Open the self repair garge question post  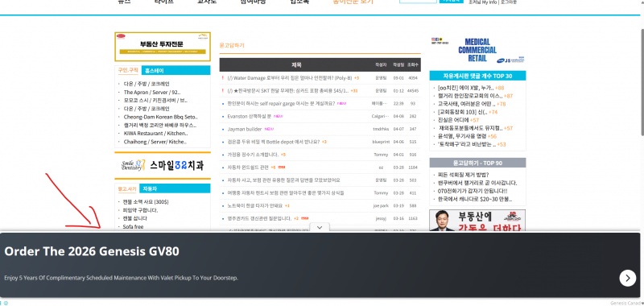point(281,104)
